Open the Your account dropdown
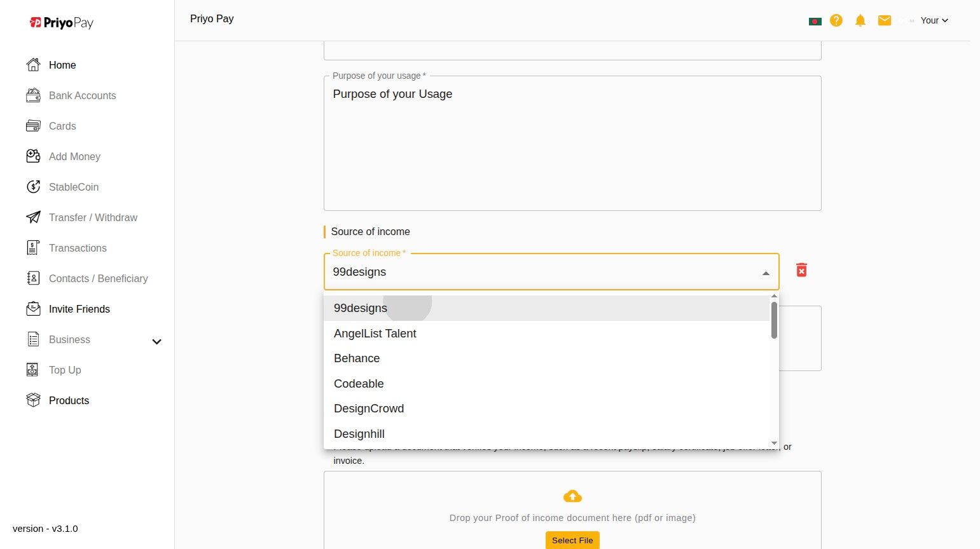This screenshot has height=549, width=980. click(x=934, y=20)
